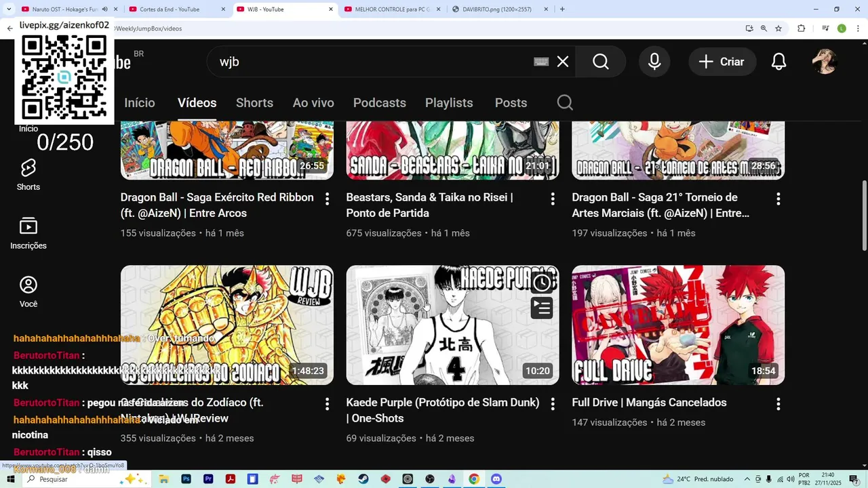The width and height of the screenshot is (868, 488).
Task: Open Chrome from the taskbar
Action: (474, 479)
